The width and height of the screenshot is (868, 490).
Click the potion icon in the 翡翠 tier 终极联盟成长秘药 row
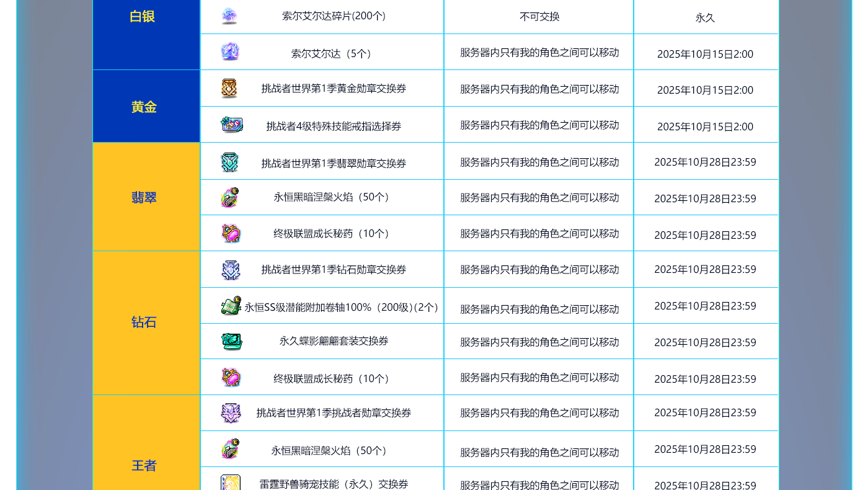[x=231, y=234]
